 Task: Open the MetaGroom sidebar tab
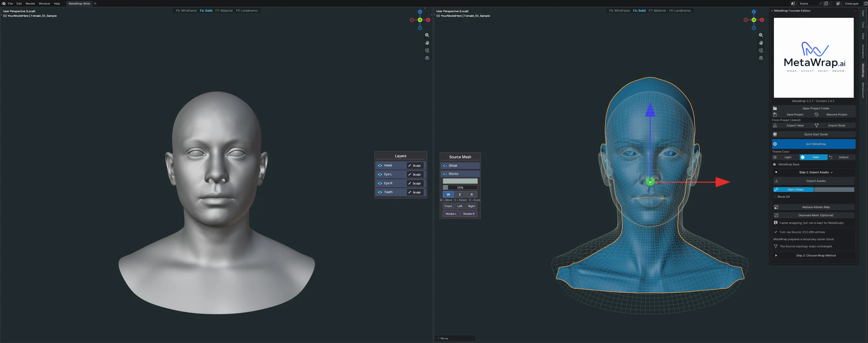[x=863, y=90]
